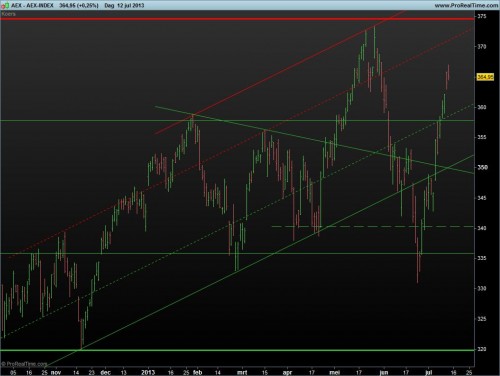Click the 345 price axis label
Viewport: 500px width, 376px height.
[x=482, y=198]
